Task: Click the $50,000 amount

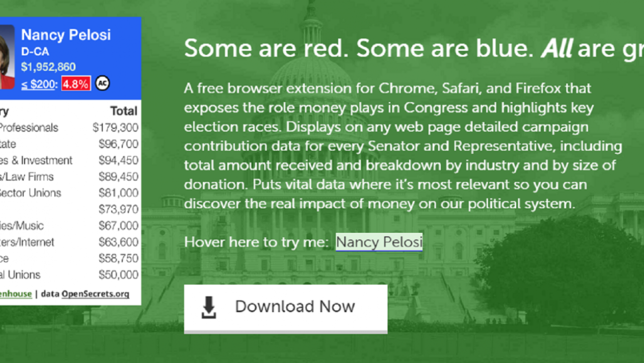Action: tap(118, 275)
